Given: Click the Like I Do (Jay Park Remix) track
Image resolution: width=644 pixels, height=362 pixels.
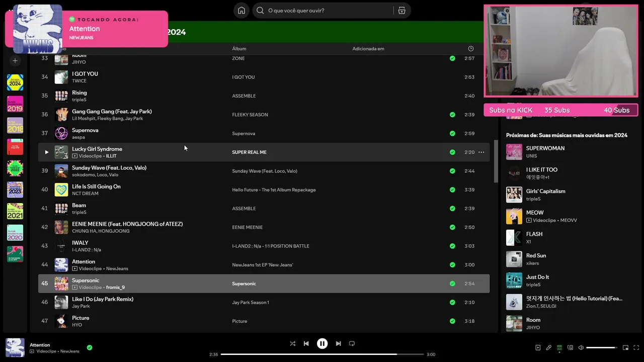Looking at the screenshot, I should click(x=103, y=299).
